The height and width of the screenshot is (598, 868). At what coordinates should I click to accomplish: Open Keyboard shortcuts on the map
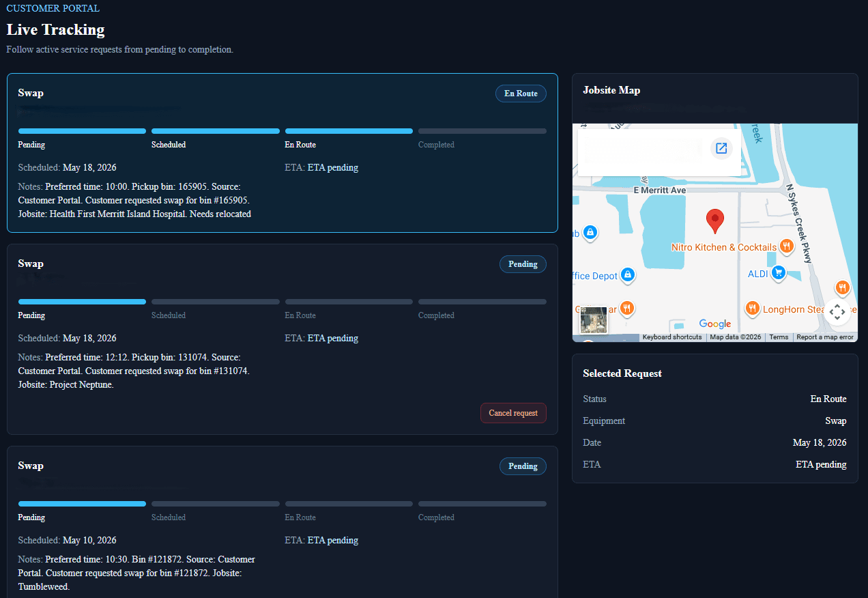[672, 337]
